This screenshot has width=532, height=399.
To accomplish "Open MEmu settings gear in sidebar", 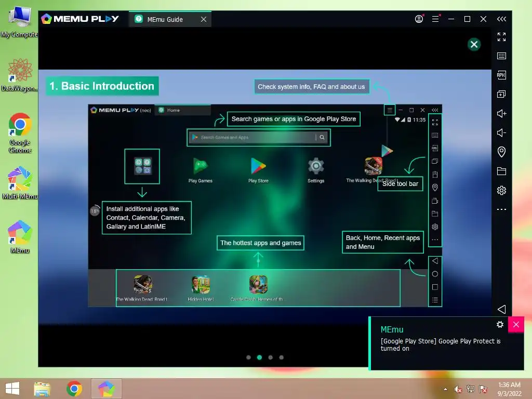I will 501,190.
